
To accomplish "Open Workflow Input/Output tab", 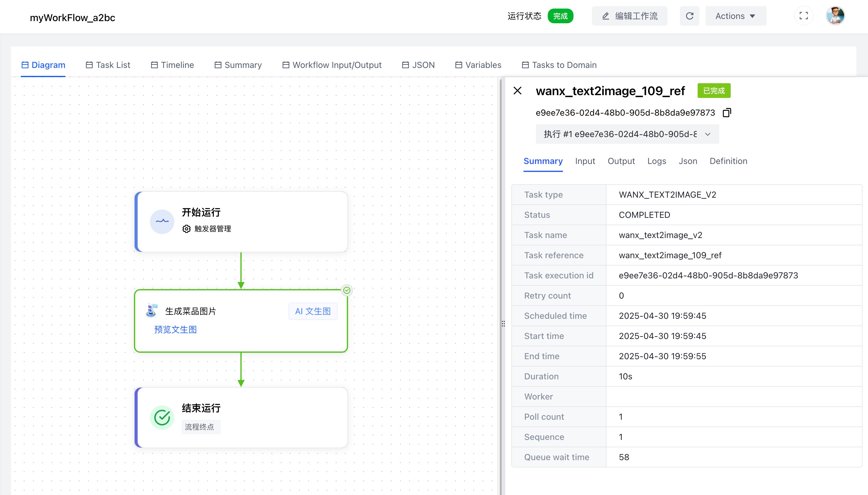I will point(332,65).
